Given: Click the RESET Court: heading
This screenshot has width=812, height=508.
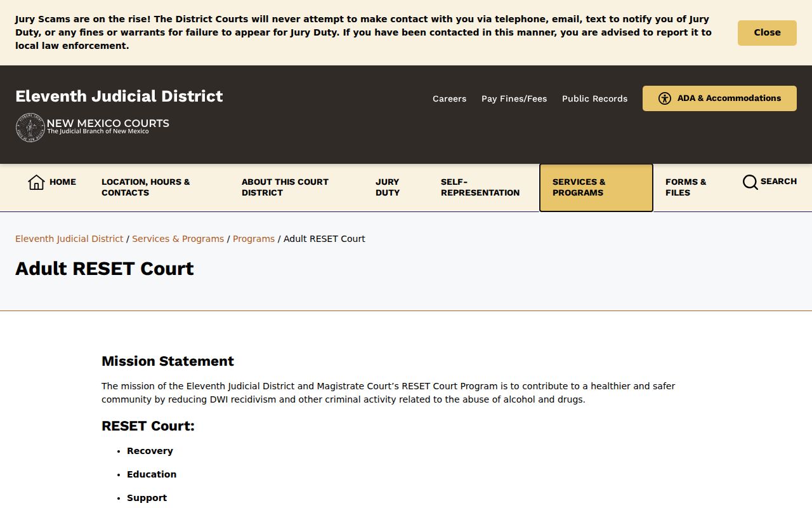Looking at the screenshot, I should 148,426.
